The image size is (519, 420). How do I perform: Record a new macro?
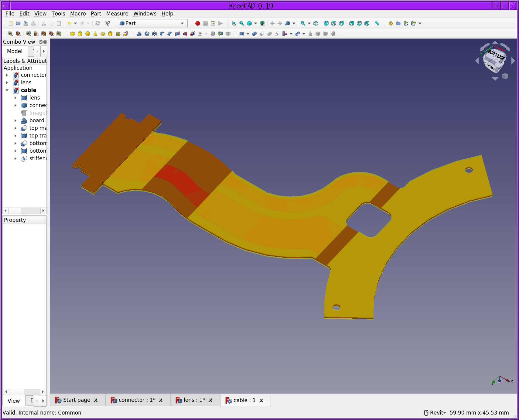tap(197, 23)
